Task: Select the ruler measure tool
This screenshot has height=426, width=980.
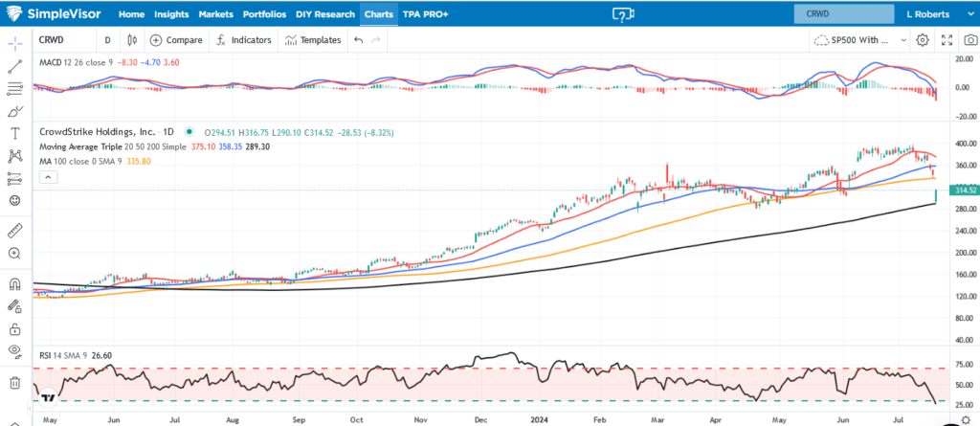Action: click(x=15, y=231)
